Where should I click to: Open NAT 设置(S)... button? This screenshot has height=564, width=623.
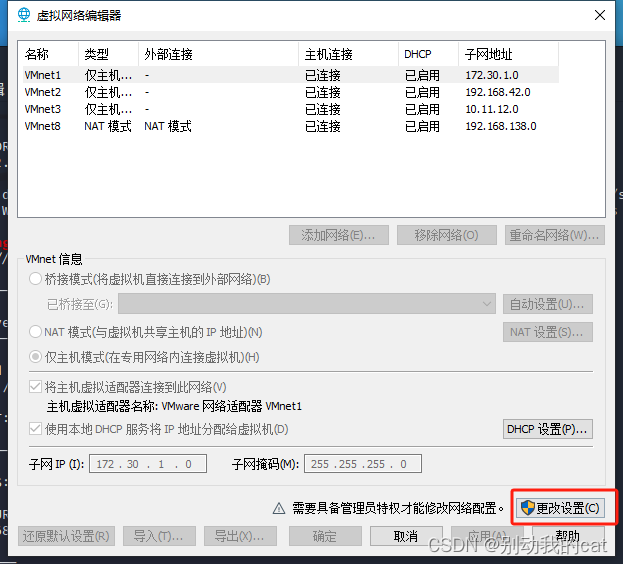click(548, 332)
